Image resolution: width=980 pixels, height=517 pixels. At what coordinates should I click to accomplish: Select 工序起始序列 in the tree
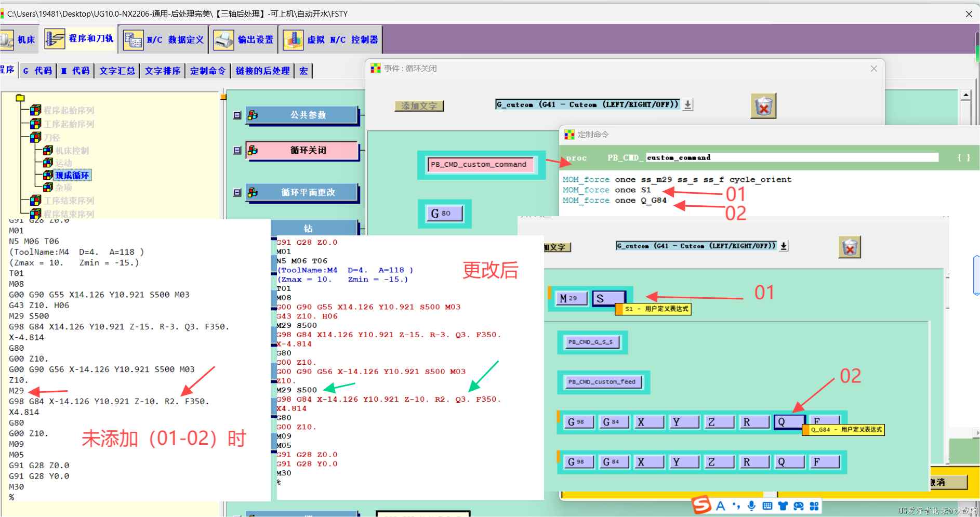coord(69,124)
